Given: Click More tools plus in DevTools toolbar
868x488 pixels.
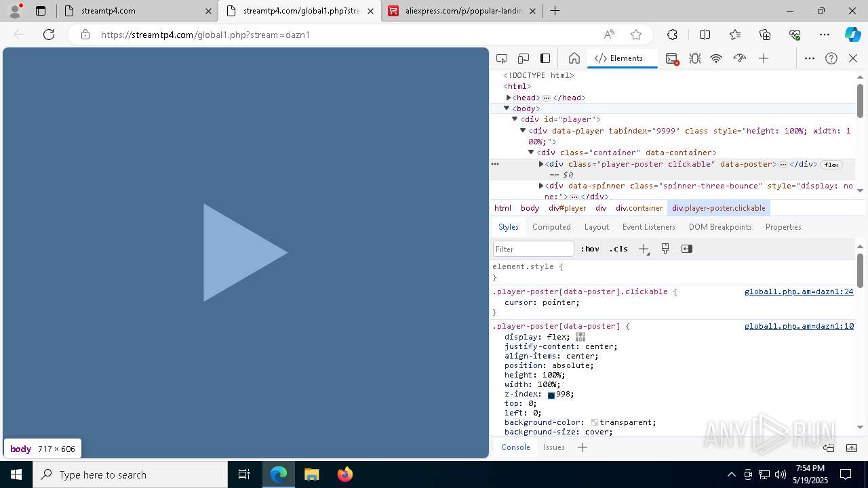Looking at the screenshot, I should (x=764, y=58).
